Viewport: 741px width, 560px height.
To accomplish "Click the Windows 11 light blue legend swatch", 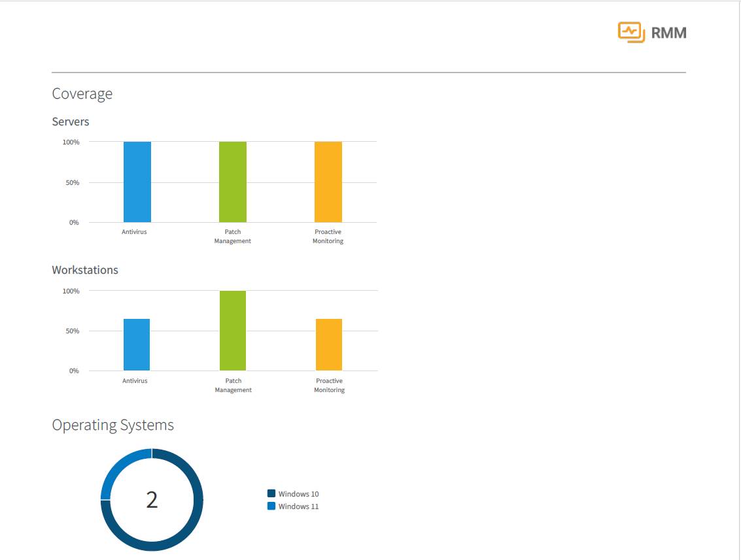I will [x=271, y=506].
